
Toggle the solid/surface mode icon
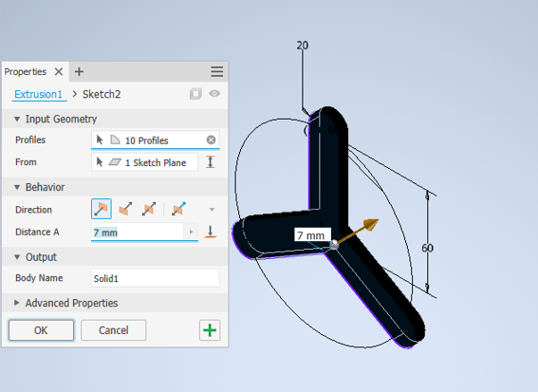195,94
